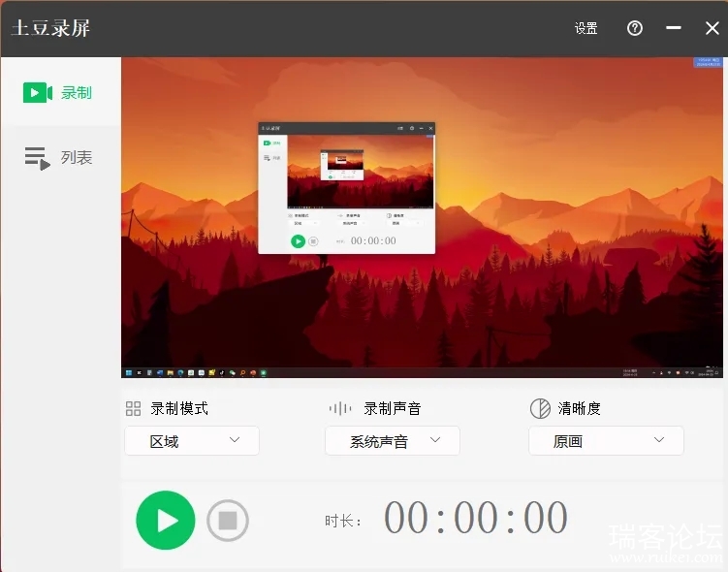
Task: Start recording with the green play button
Action: [166, 520]
